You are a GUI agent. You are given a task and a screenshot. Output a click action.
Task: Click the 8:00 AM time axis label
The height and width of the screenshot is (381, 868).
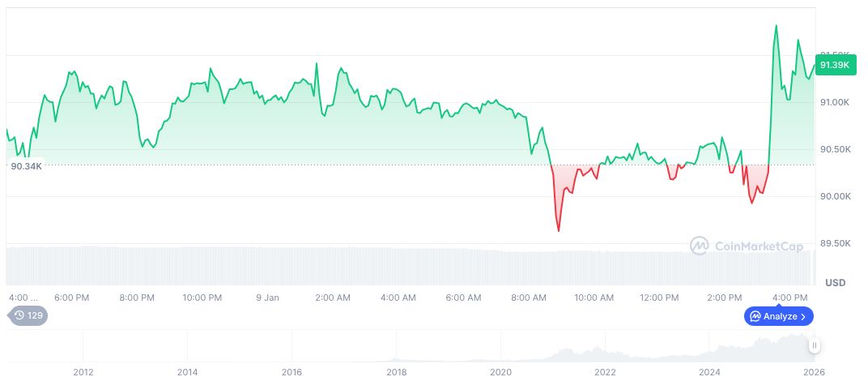[x=529, y=298]
